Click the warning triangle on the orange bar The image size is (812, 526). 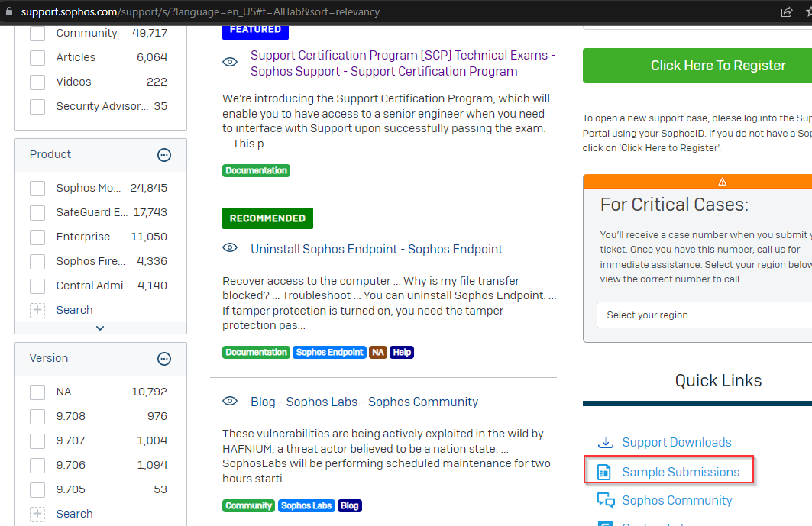click(x=723, y=182)
